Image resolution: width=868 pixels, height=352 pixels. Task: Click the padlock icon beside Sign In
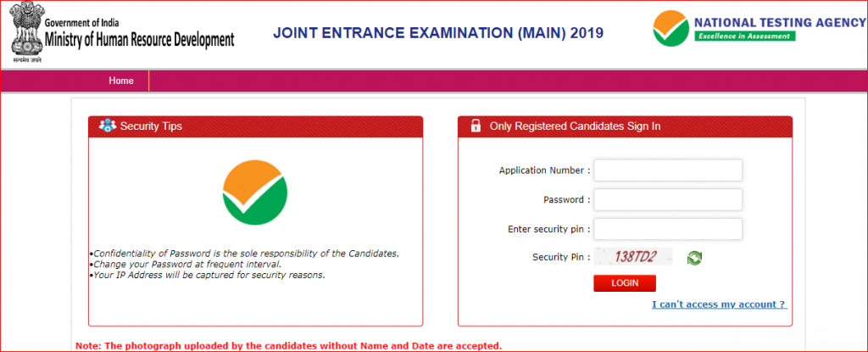[476, 126]
